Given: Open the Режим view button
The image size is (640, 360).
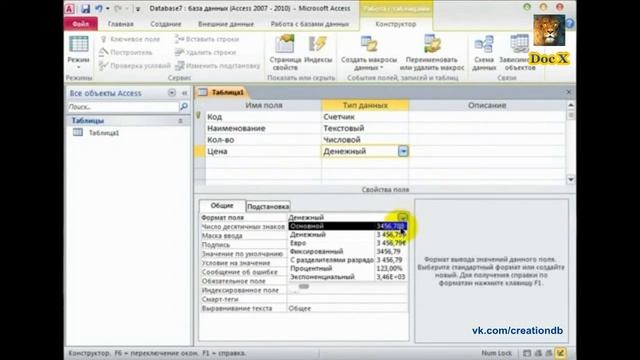Looking at the screenshot, I should [x=78, y=53].
